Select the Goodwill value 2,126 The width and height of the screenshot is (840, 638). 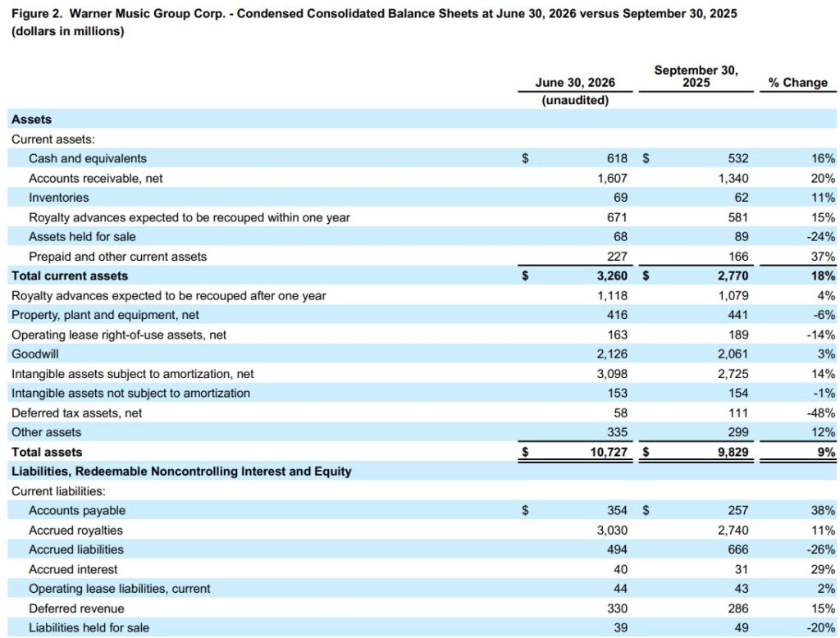coord(612,354)
